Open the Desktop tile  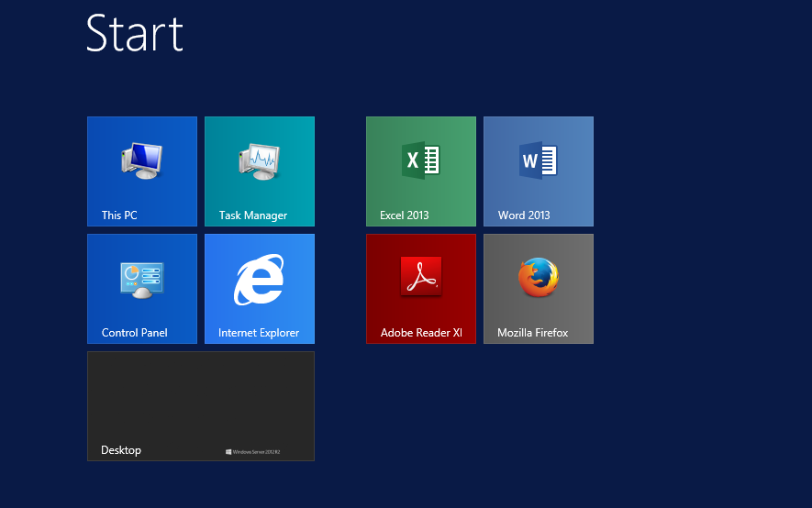point(201,406)
